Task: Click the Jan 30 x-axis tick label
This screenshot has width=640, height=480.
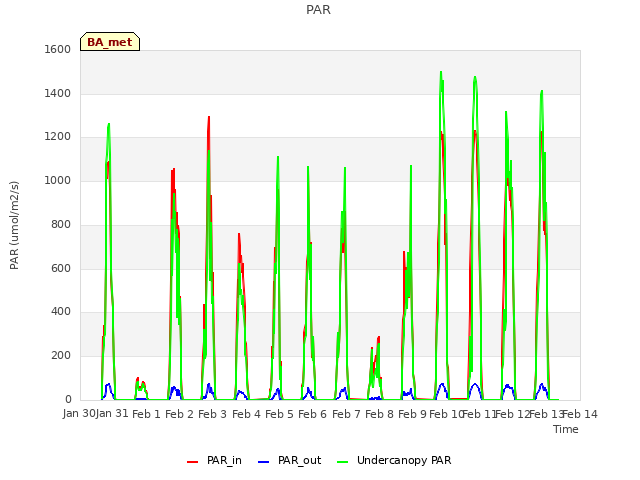Action: (79, 413)
